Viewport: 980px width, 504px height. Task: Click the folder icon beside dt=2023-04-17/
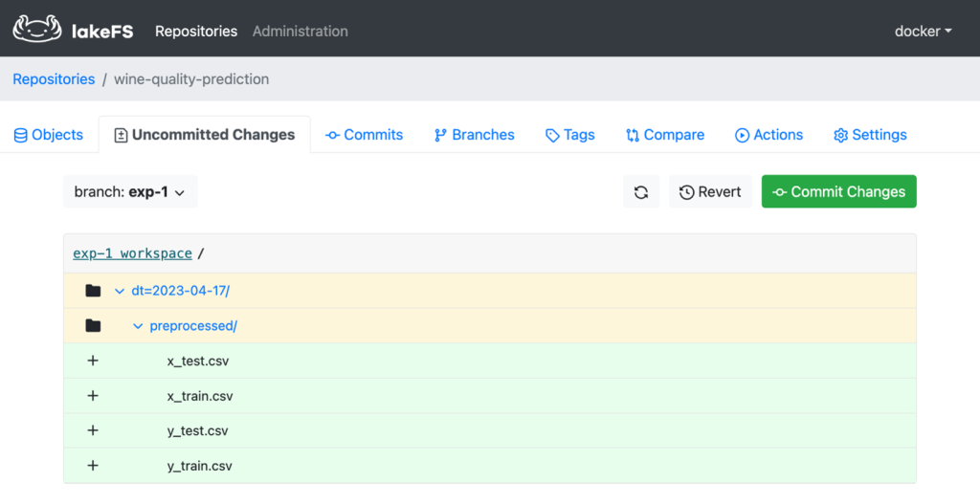(x=93, y=291)
